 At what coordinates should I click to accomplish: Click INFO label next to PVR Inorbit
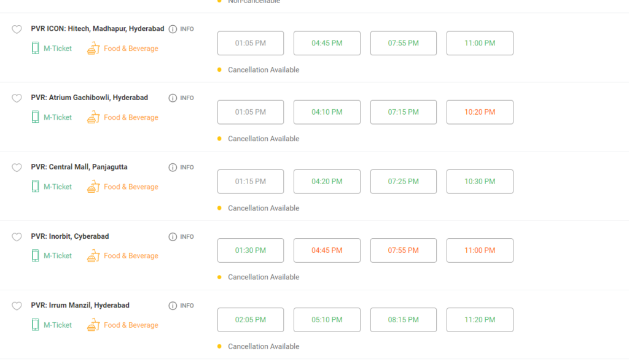coord(187,236)
